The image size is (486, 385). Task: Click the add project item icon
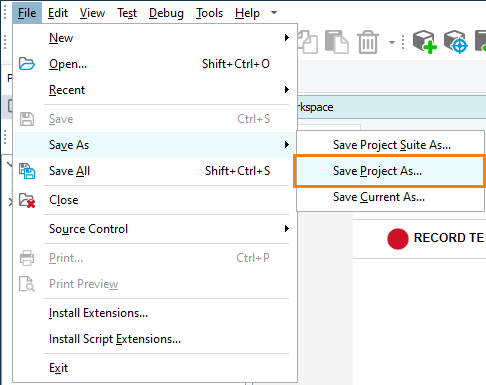tap(425, 42)
